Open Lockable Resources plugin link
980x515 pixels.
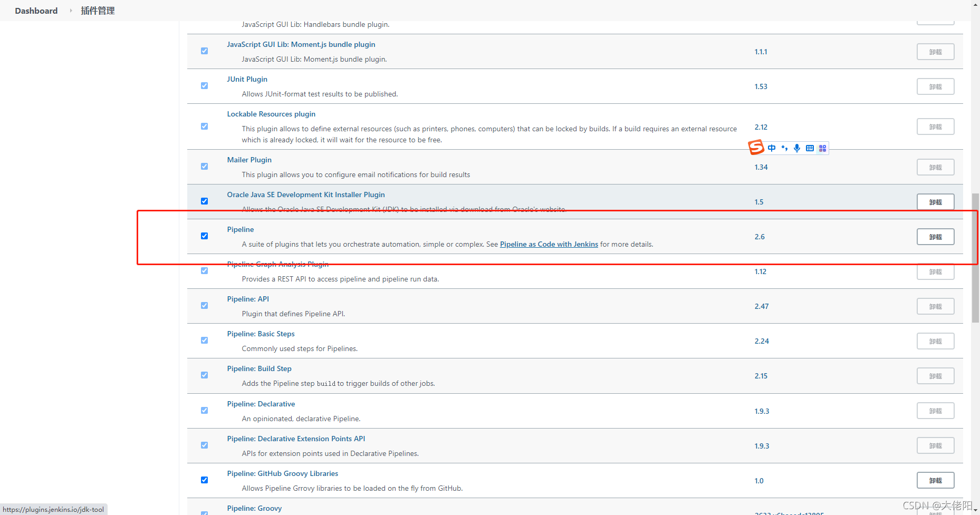271,114
